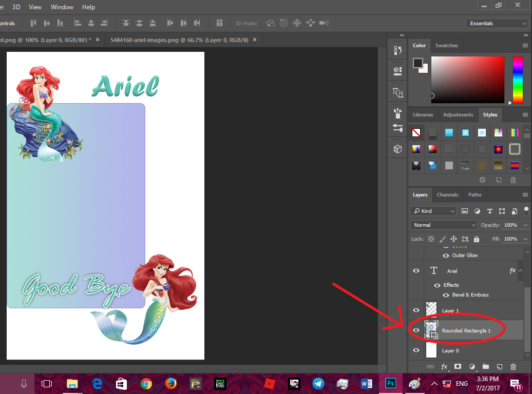Open the Properties panel icon in dock
This screenshot has height=394, width=532.
pos(397,71)
